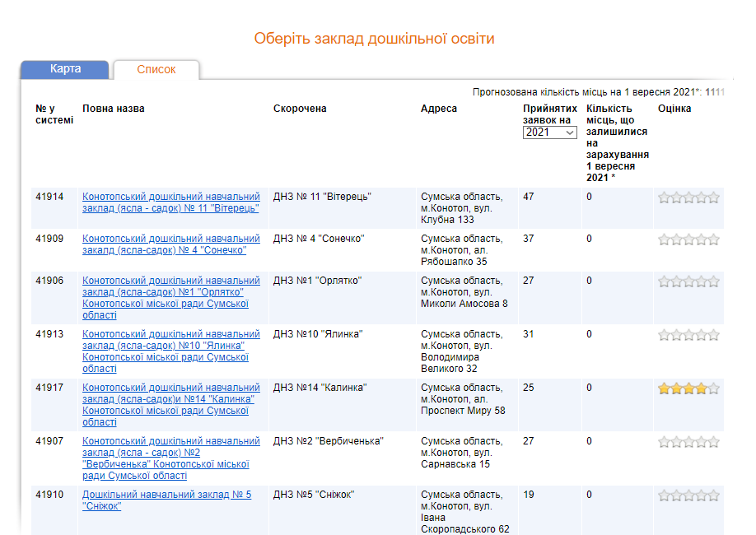Open link for №4 "Сонечко" kindergarten

(x=170, y=244)
